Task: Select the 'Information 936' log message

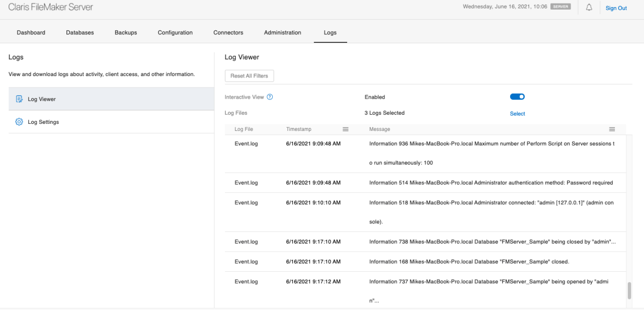Action: (492, 153)
